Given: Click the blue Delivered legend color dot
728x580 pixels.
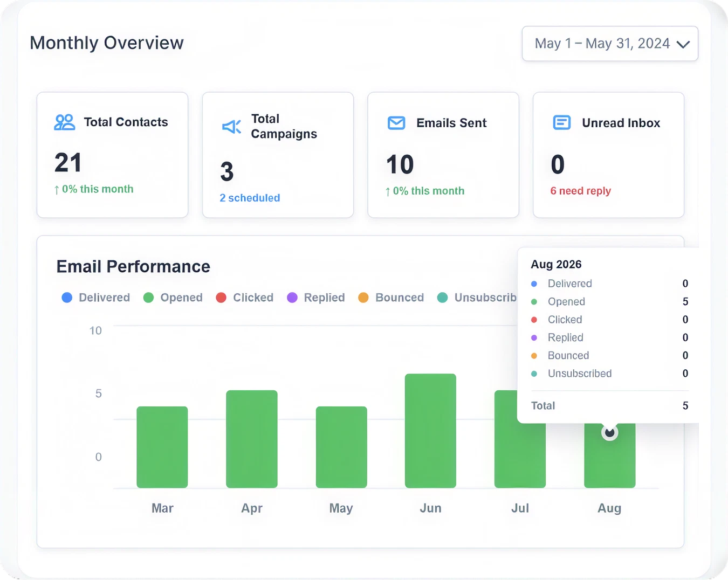Looking at the screenshot, I should [67, 298].
